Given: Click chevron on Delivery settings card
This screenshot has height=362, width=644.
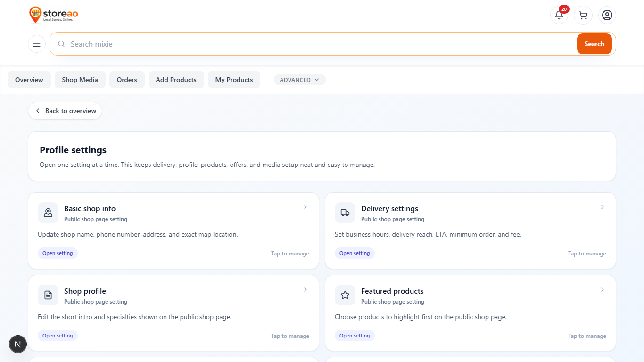Looking at the screenshot, I should 603,207.
